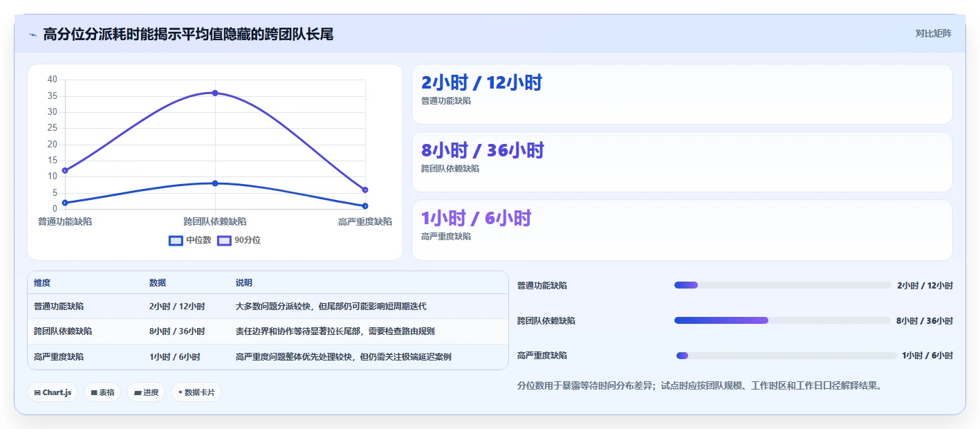This screenshot has width=980, height=429.
Task: Click the 20 tick on the y-axis
Action: (x=53, y=144)
